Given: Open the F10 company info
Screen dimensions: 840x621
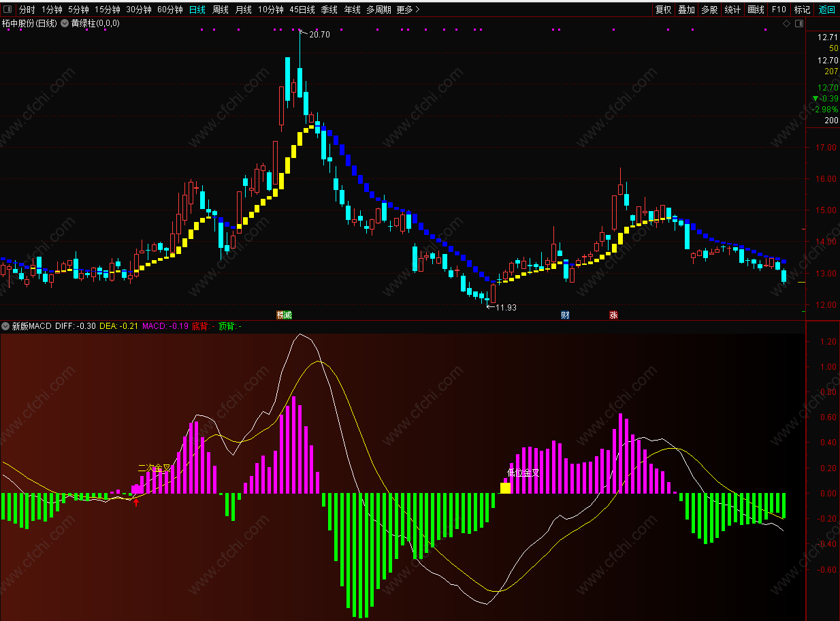Looking at the screenshot, I should tap(779, 10).
